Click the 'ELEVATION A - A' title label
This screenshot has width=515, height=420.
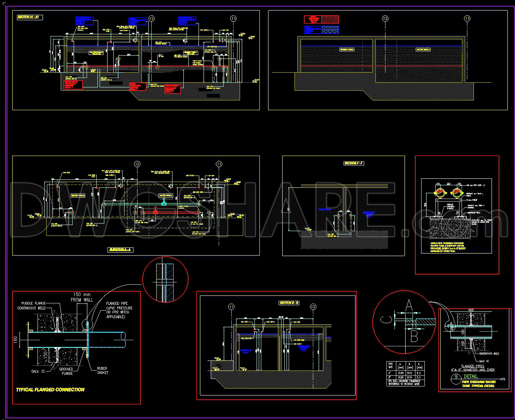coord(121,250)
